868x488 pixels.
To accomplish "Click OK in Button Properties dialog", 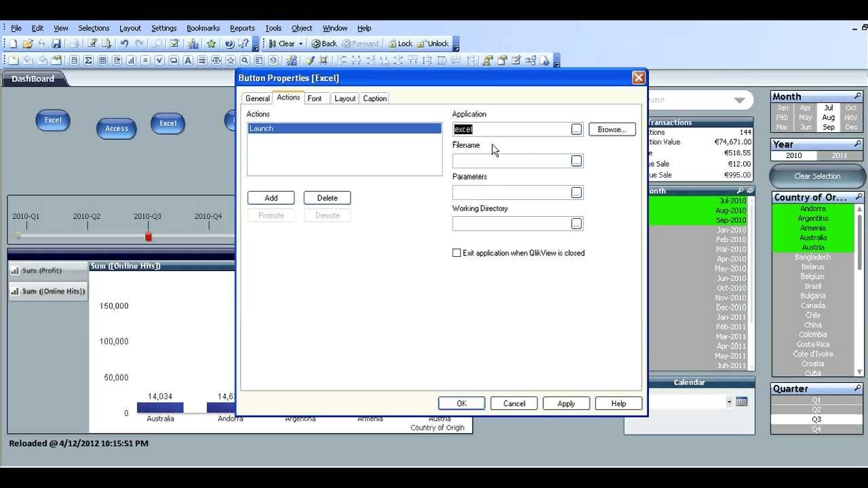I will point(461,403).
